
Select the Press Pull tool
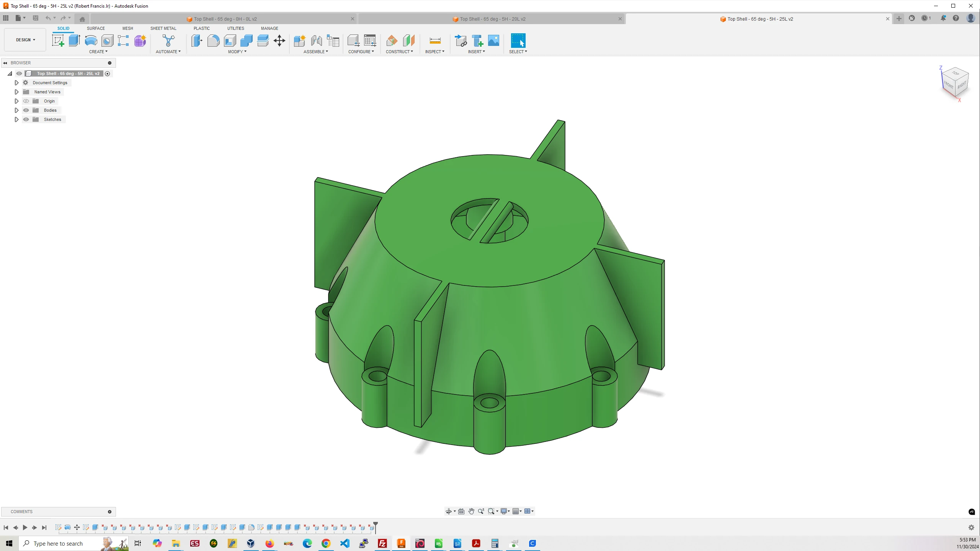click(x=197, y=41)
